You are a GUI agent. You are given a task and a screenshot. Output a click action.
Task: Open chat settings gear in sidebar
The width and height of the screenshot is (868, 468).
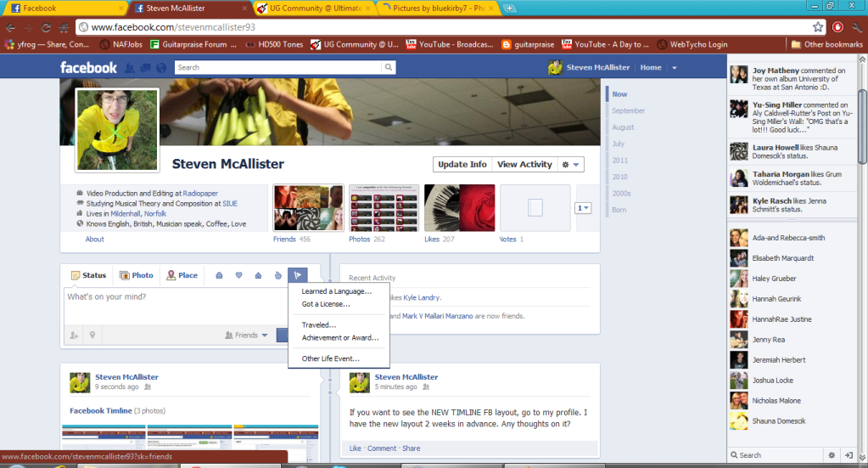[x=832, y=454]
